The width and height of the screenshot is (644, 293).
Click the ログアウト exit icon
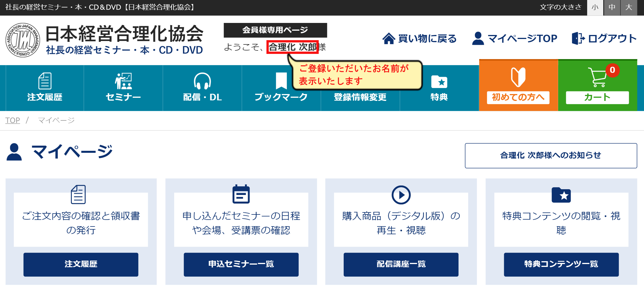578,38
